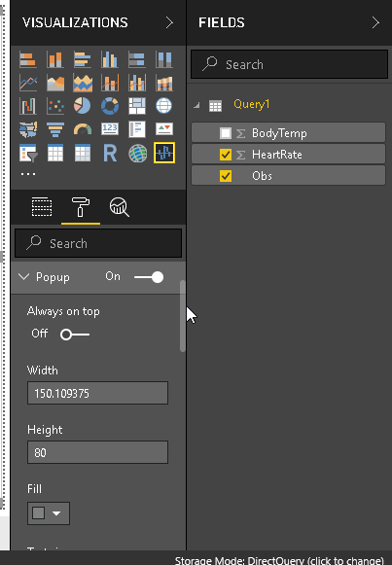Turn on Always on top switch

pos(75,335)
